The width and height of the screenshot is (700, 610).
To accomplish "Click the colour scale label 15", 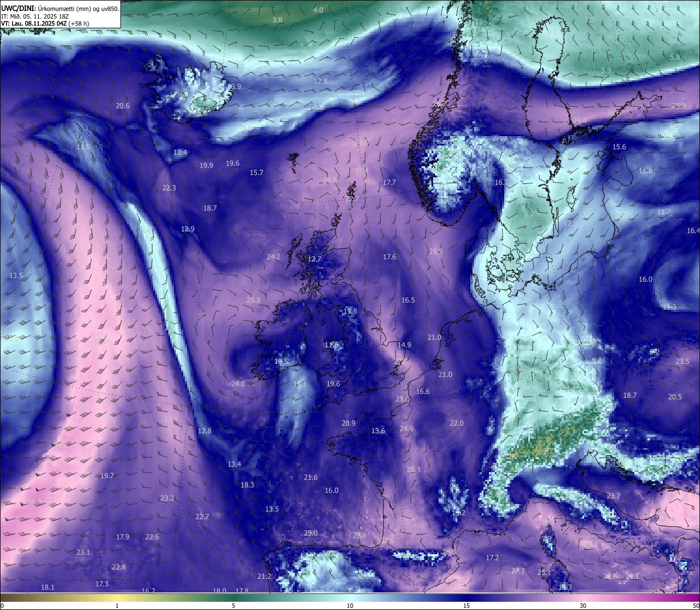I will [466, 606].
